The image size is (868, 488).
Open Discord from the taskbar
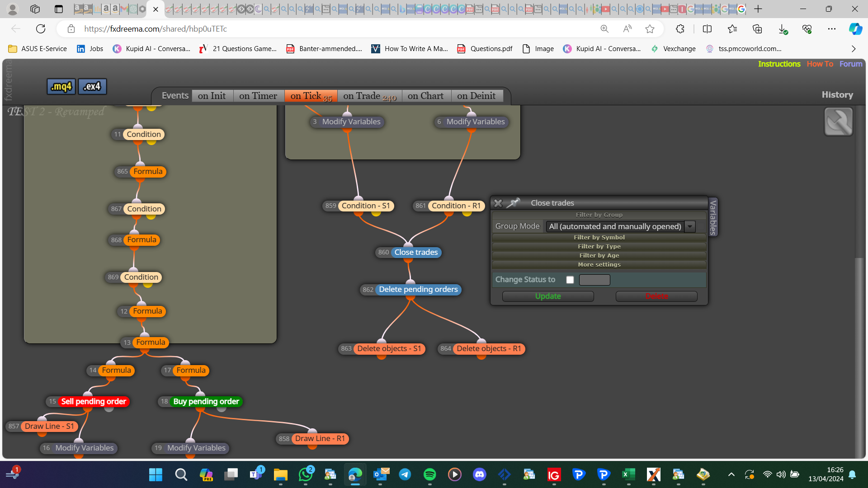[479, 474]
